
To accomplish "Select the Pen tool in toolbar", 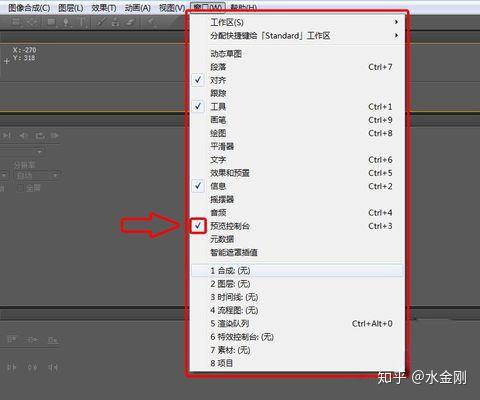I will [x=66, y=23].
